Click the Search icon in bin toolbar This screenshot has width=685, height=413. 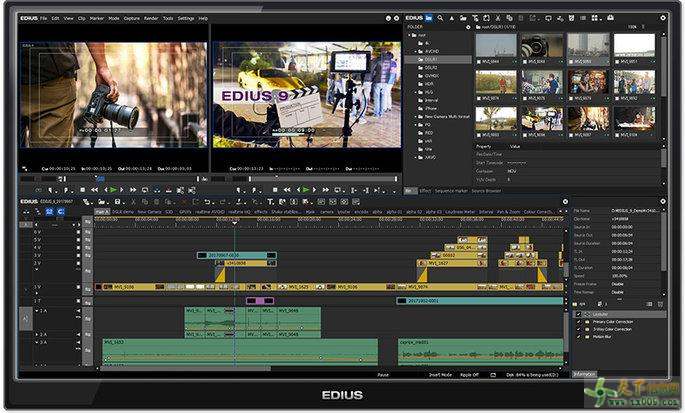click(x=440, y=18)
